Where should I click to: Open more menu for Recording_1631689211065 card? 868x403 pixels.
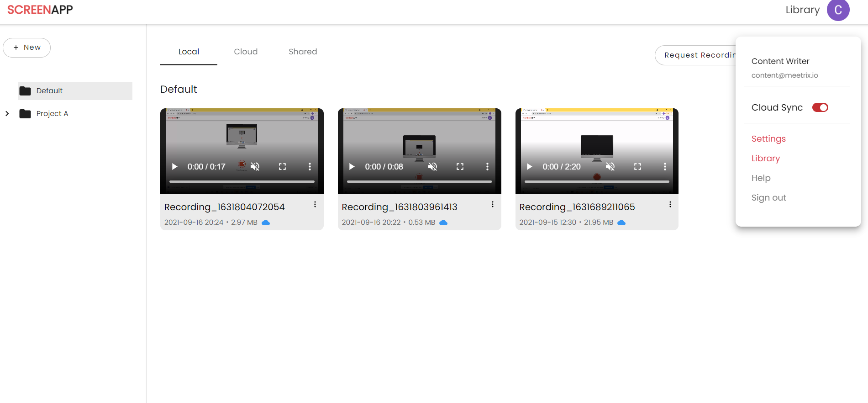(x=670, y=205)
